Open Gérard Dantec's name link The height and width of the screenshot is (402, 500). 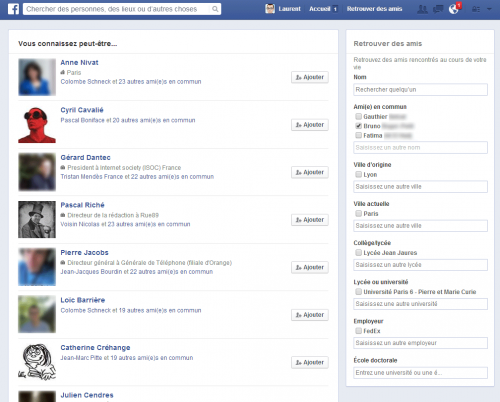coord(85,158)
